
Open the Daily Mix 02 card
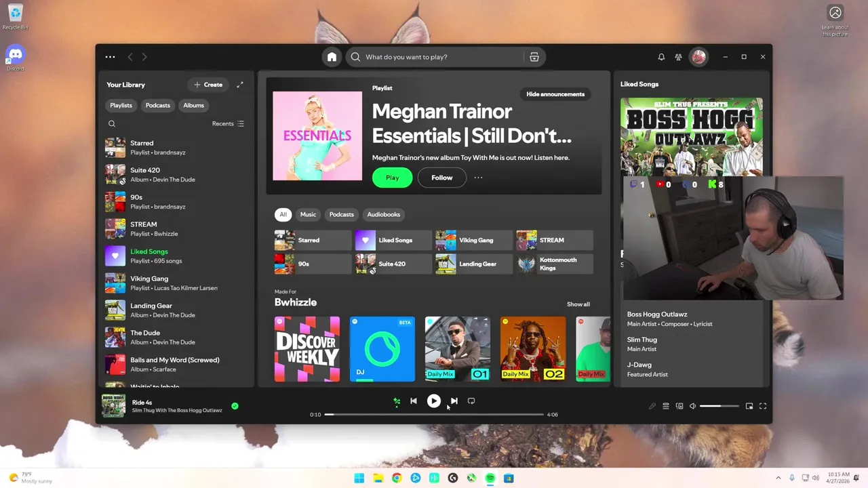[533, 348]
